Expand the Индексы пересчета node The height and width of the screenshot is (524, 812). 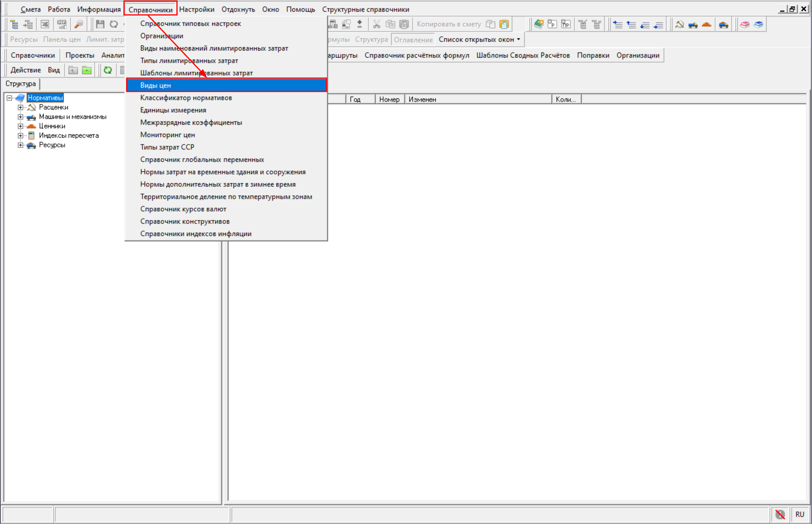coord(20,135)
